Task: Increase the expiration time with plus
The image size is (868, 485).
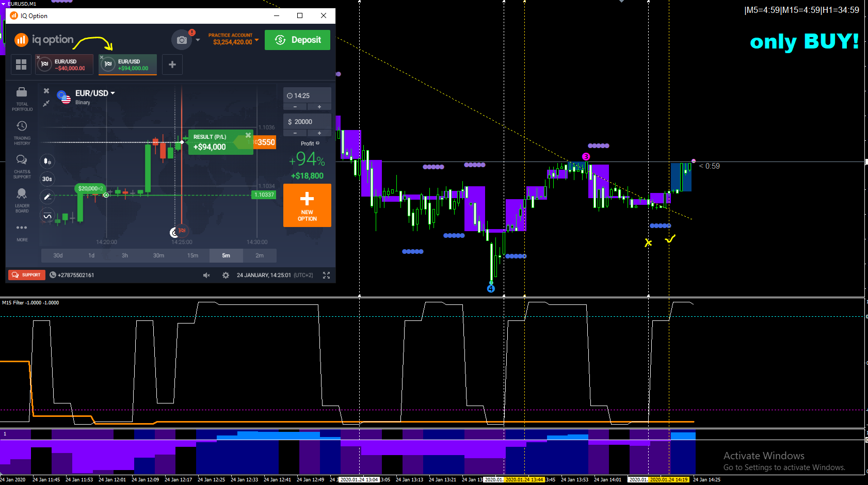Action: pyautogui.click(x=319, y=107)
